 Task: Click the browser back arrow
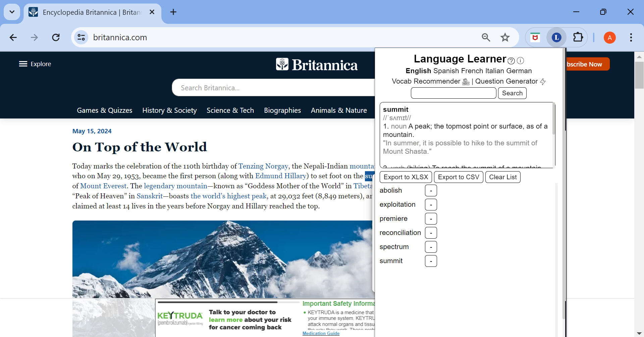(13, 37)
